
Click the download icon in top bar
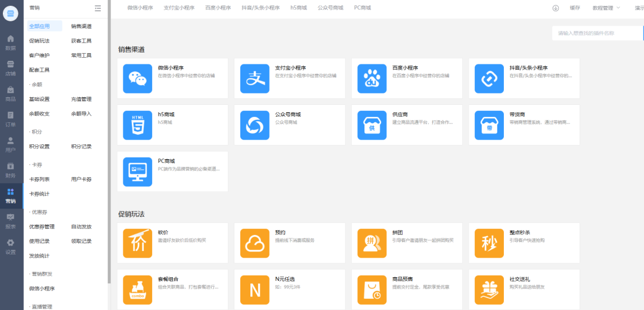[556, 8]
